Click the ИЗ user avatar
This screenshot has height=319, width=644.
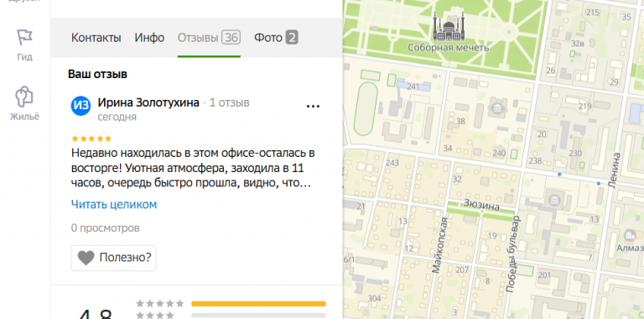(80, 106)
